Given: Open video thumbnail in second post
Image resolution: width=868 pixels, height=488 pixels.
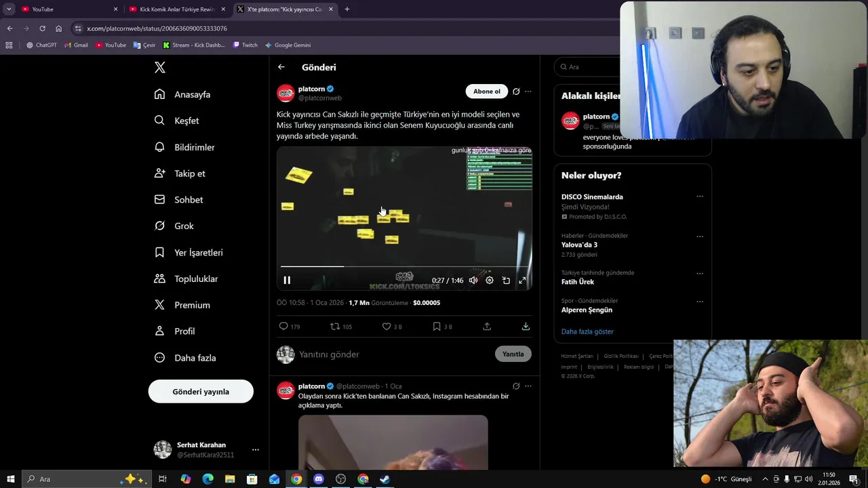Looking at the screenshot, I should click(x=393, y=443).
